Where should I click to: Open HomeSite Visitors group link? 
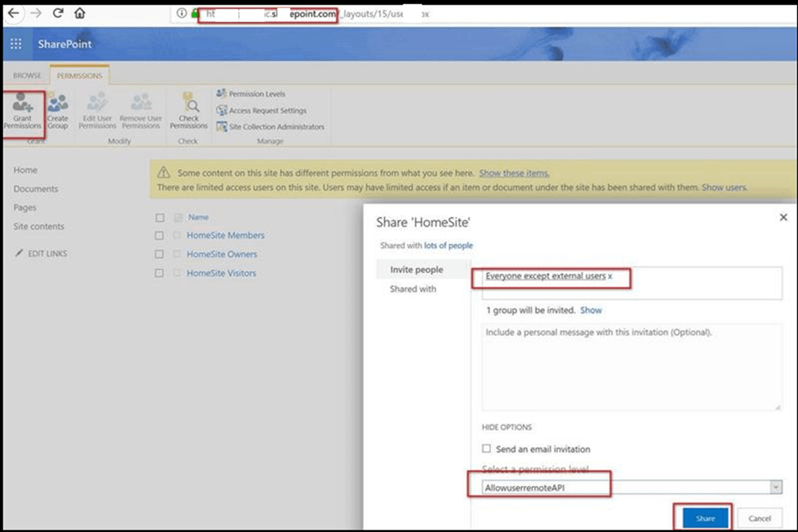(222, 273)
